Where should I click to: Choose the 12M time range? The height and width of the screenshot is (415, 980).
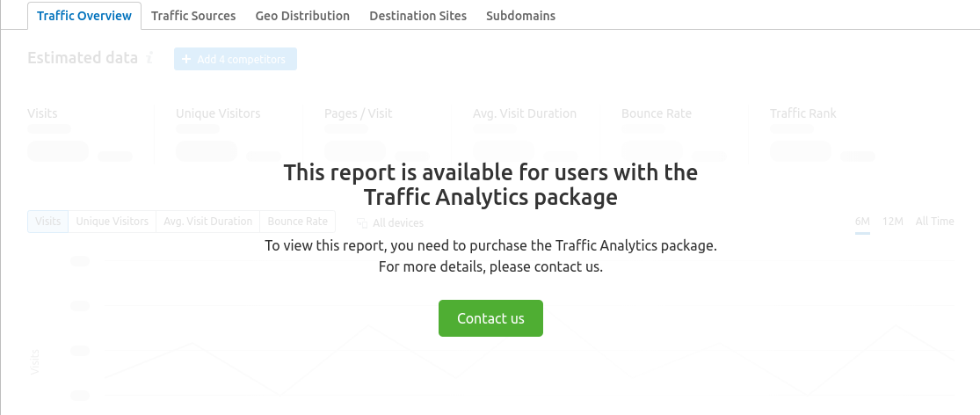click(892, 222)
